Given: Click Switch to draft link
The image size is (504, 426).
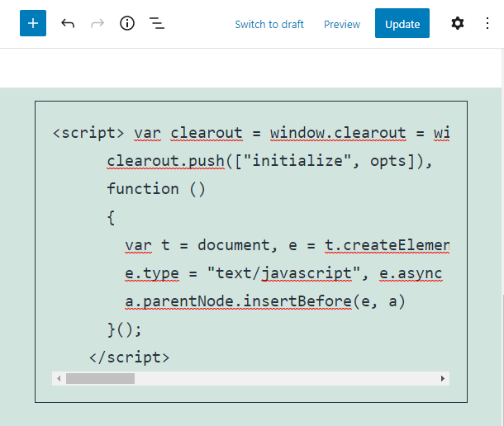Looking at the screenshot, I should 269,24.
